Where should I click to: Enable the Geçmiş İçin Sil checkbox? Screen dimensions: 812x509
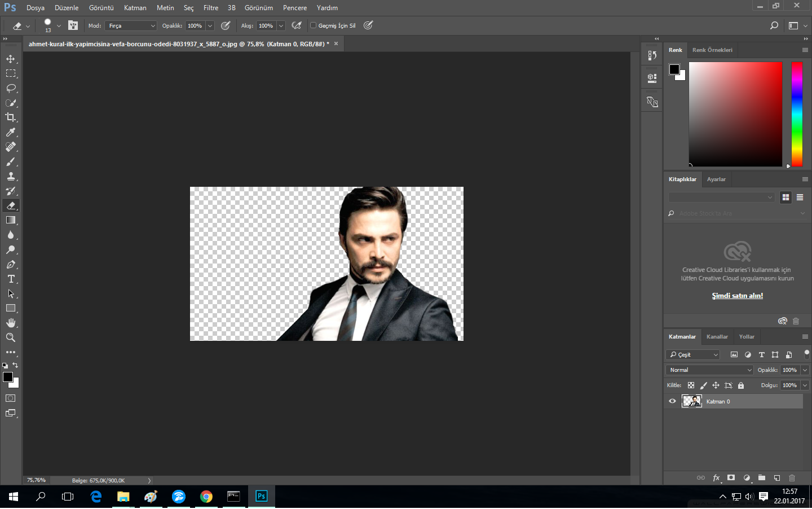click(x=314, y=25)
